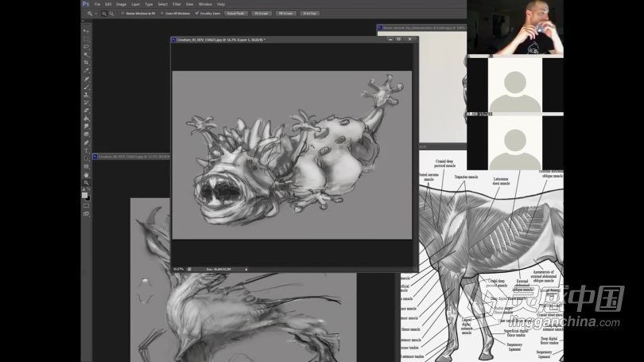Open the Zoom tool preset picker arrow
The height and width of the screenshot is (362, 644).
[95, 14]
